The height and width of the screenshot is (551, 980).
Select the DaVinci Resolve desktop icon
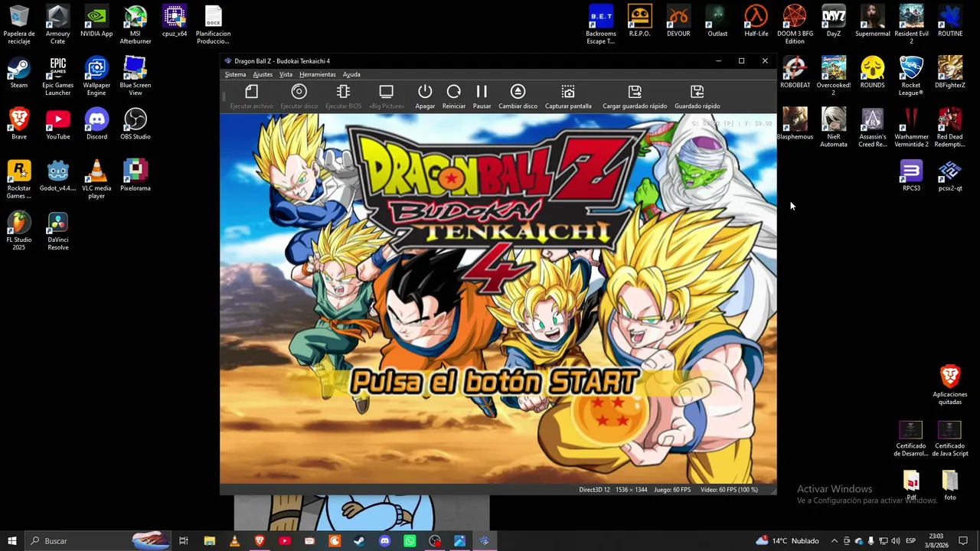coord(58,230)
